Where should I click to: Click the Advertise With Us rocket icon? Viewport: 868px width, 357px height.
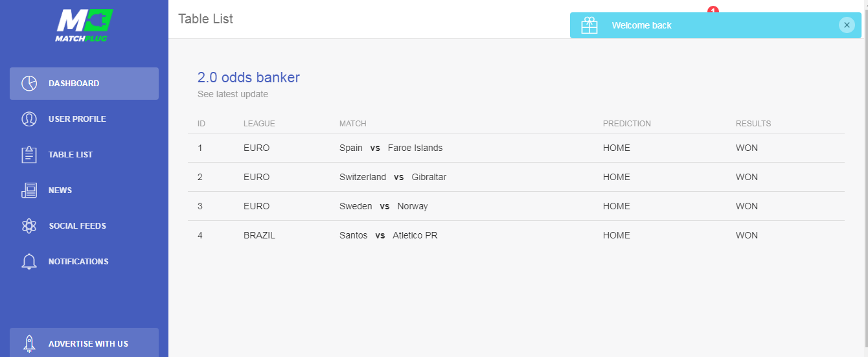pos(29,343)
